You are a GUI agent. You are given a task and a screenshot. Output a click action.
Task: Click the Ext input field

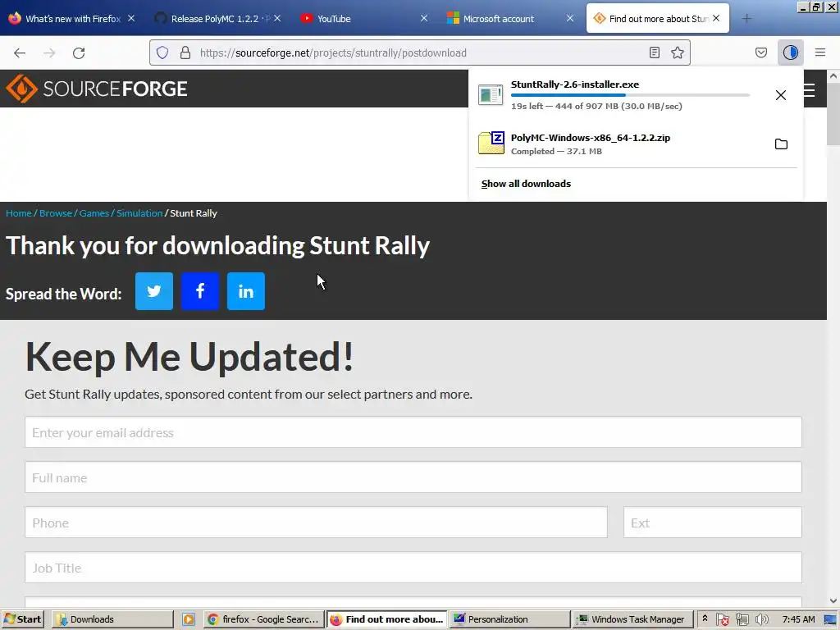click(x=713, y=523)
